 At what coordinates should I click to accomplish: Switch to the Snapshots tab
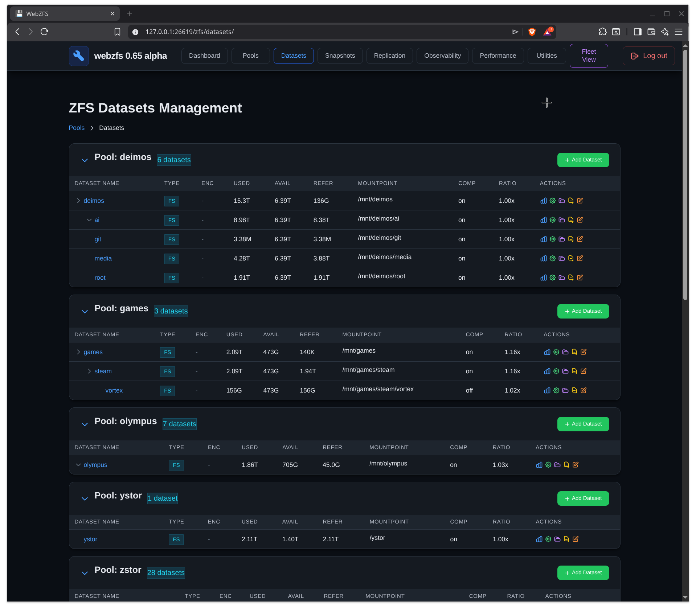(x=340, y=56)
